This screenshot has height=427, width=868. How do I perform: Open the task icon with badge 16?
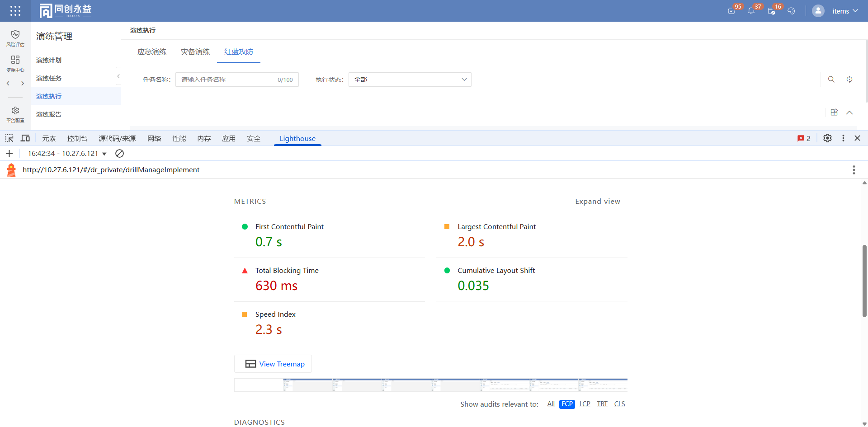pos(771,11)
